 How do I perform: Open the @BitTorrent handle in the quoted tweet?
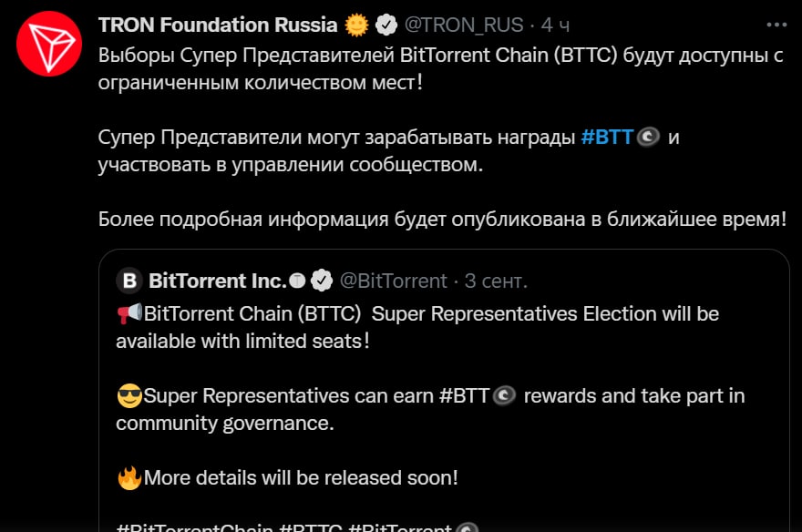(394, 281)
